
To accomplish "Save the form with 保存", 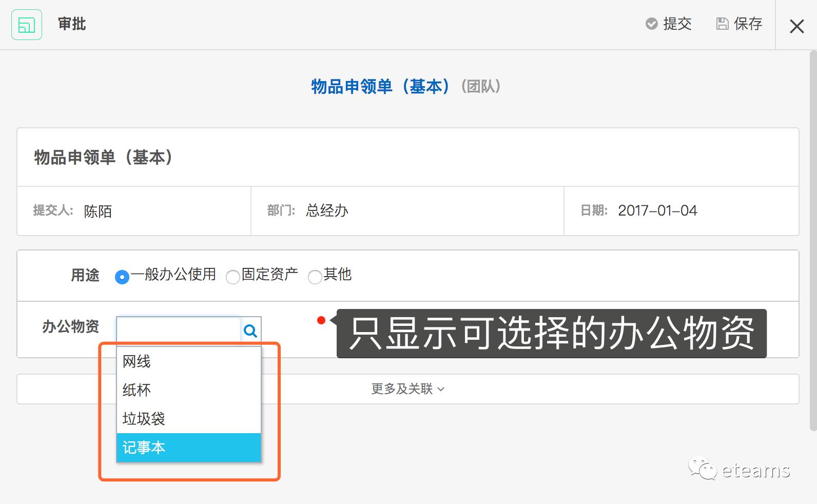I will [x=740, y=24].
